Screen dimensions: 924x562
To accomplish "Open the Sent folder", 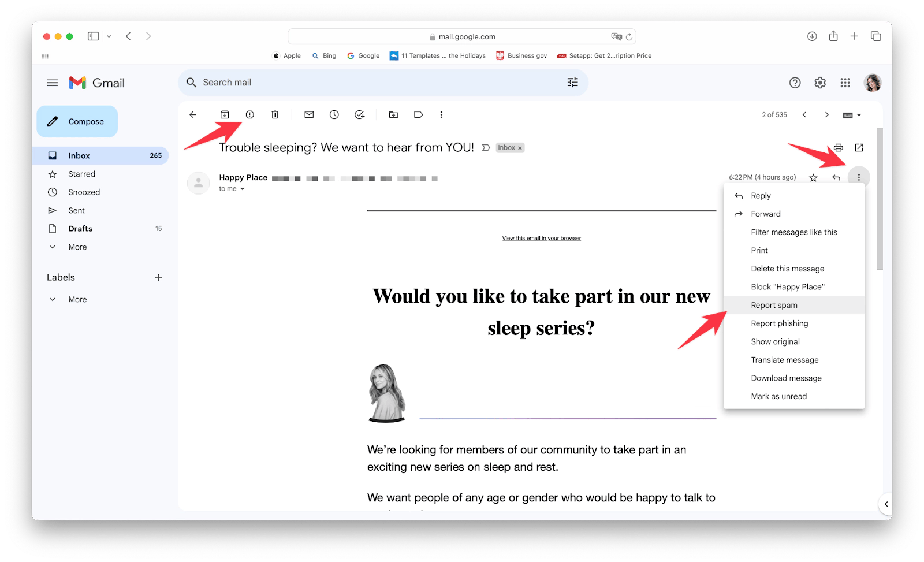I will coord(100,211).
